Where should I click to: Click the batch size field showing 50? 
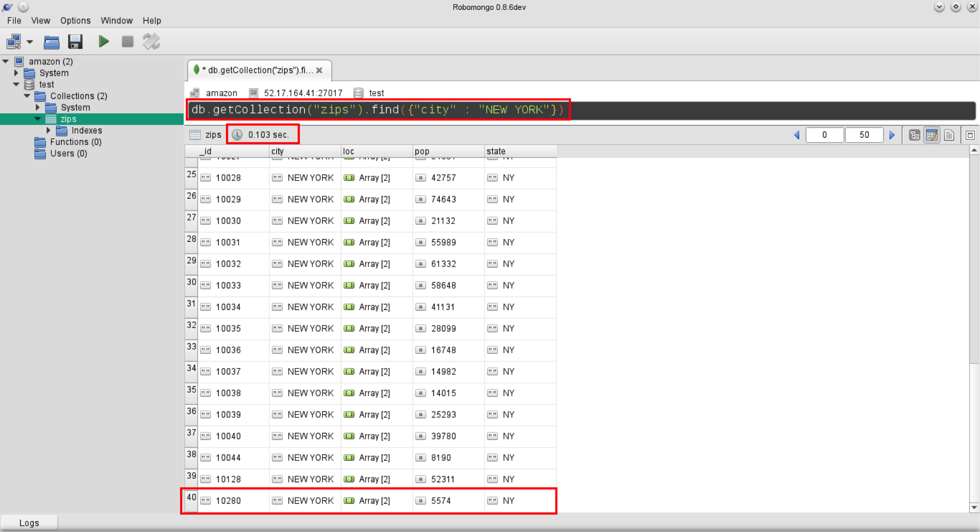pos(864,135)
